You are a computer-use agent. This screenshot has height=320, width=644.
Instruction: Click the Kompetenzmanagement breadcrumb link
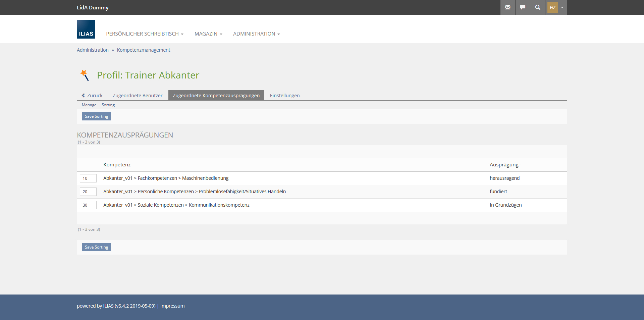144,50
